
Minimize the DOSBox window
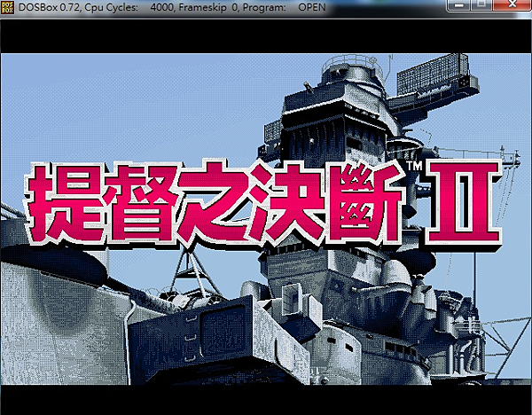coord(459,5)
